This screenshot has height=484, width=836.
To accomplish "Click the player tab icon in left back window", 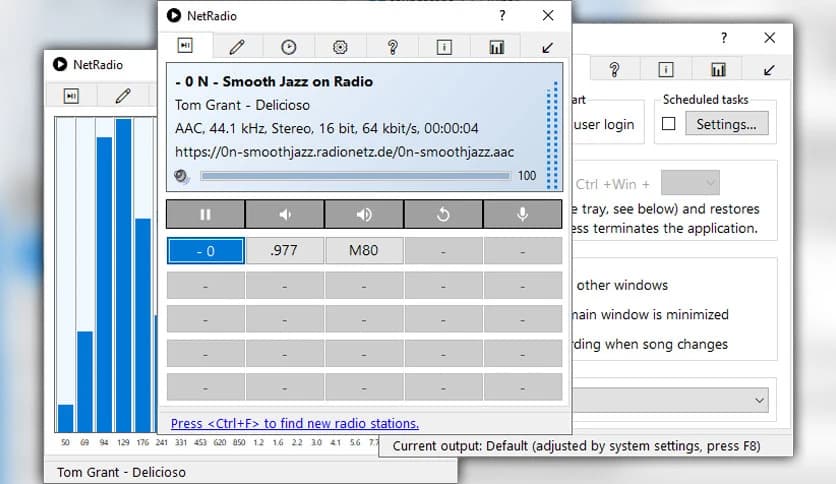I will [x=71, y=96].
